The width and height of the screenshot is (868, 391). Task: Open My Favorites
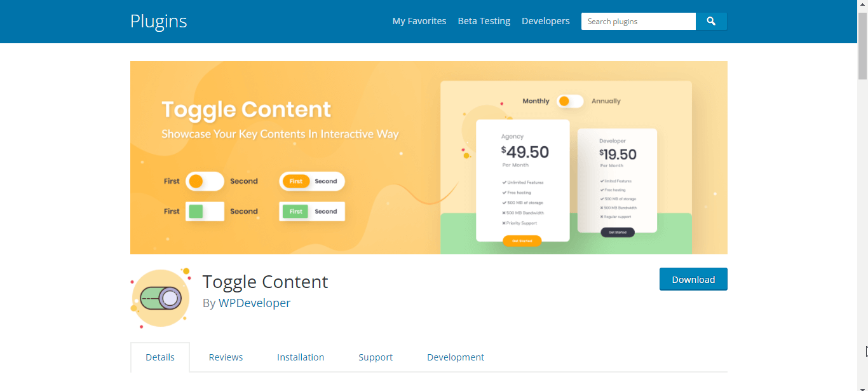tap(419, 21)
